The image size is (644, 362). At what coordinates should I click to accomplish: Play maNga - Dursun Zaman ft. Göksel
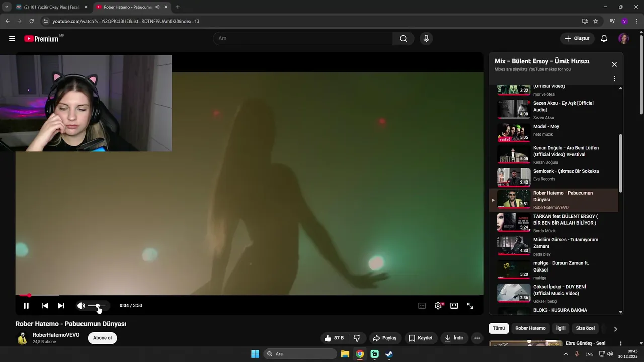tap(553, 270)
